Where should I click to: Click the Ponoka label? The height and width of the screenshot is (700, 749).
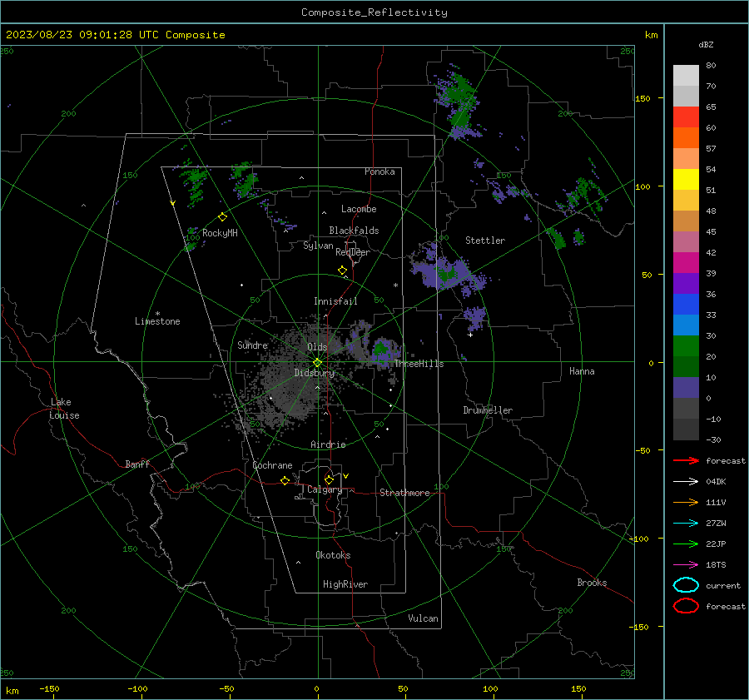(379, 171)
